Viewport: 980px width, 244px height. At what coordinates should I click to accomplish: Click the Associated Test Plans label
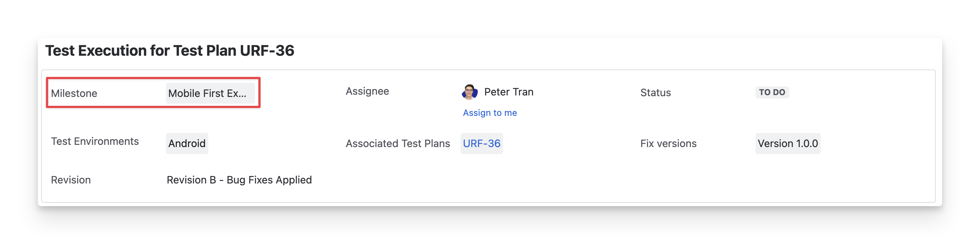[398, 143]
